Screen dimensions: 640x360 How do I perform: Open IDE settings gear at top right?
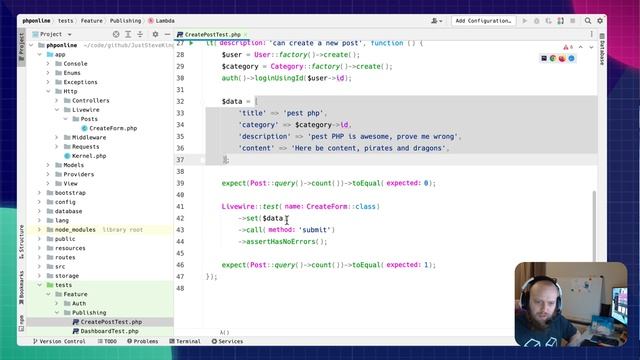click(x=600, y=21)
